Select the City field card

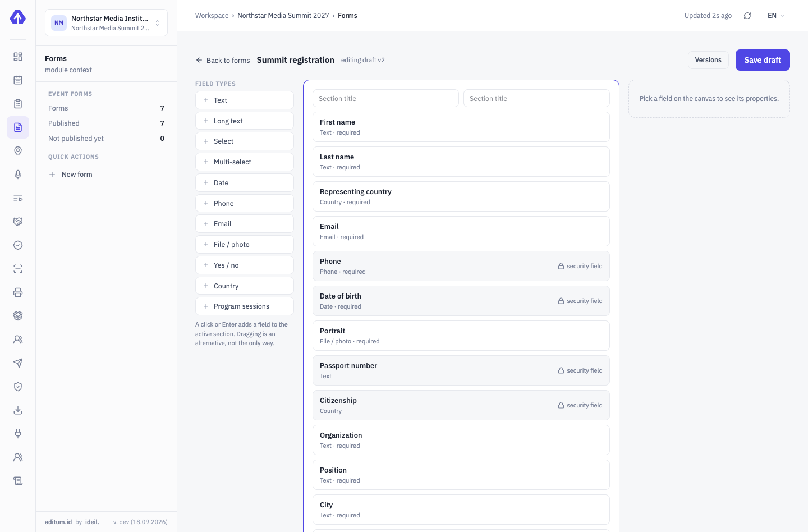pyautogui.click(x=461, y=510)
